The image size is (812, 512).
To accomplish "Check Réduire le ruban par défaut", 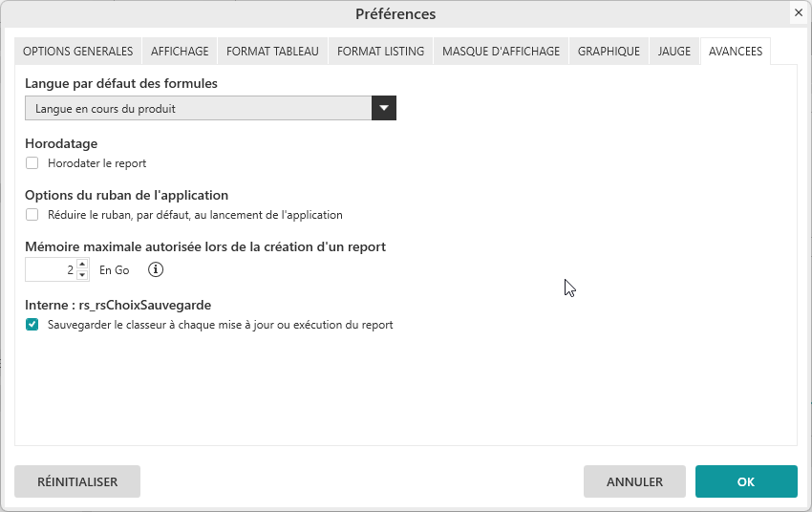I will 32,215.
